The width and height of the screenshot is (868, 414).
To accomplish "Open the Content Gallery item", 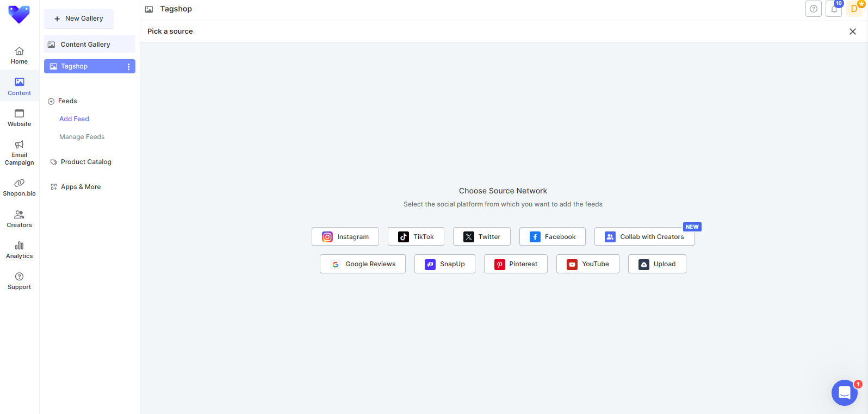I will pyautogui.click(x=90, y=44).
